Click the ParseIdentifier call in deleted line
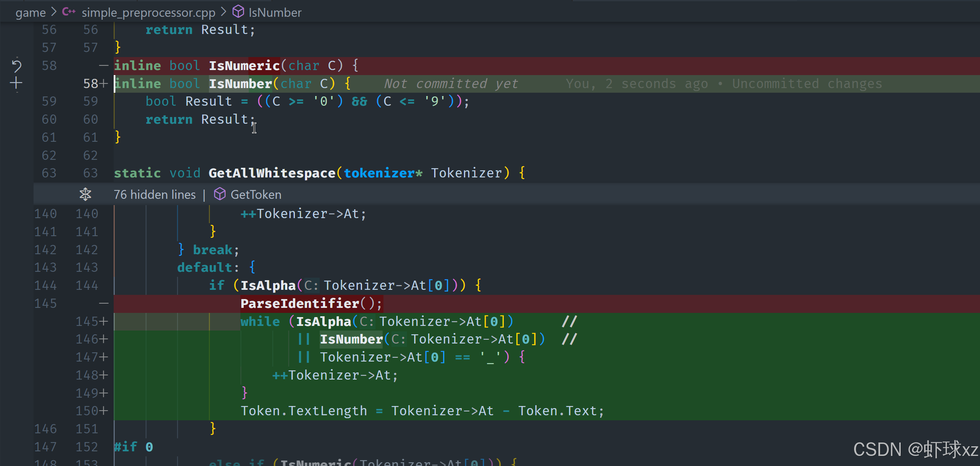Viewport: 980px width, 466px height. [300, 303]
